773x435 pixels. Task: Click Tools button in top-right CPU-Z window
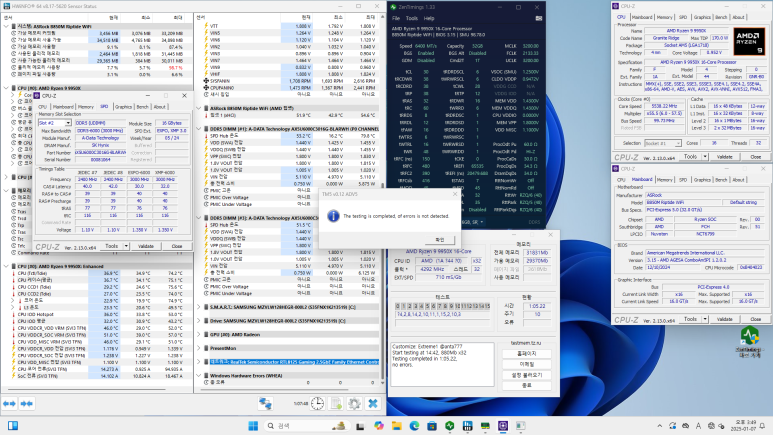coord(690,156)
